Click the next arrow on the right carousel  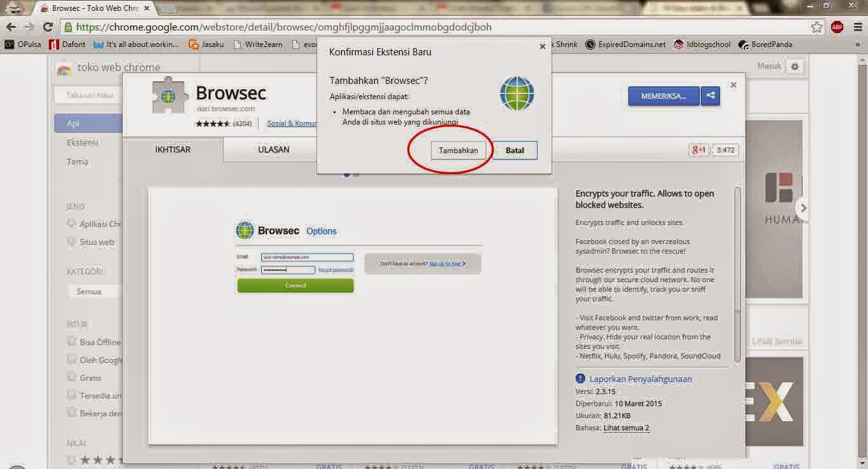point(803,208)
